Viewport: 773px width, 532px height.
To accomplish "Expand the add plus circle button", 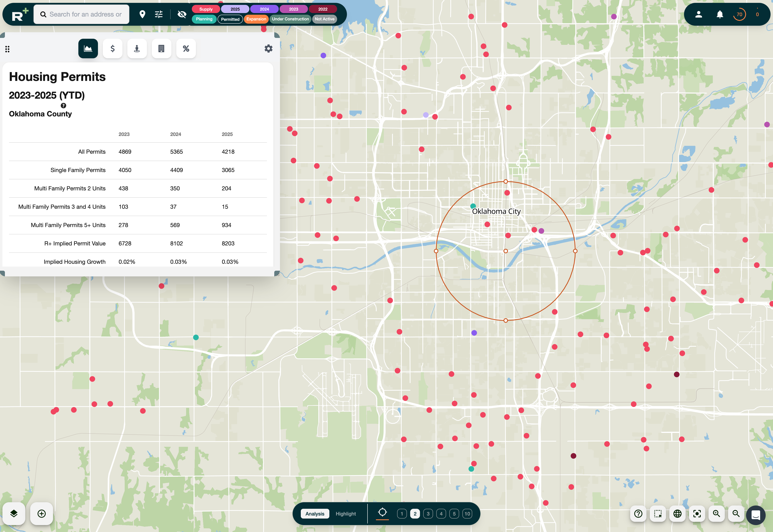I will click(42, 513).
